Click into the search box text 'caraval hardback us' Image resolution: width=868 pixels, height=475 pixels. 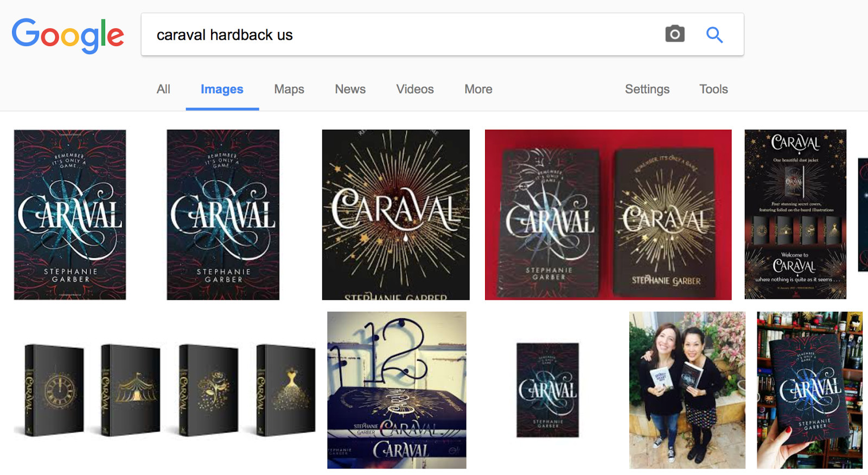click(225, 35)
